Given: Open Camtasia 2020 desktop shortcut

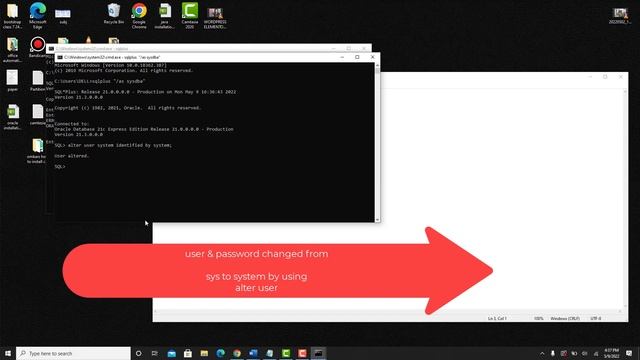Looking at the screenshot, I should click(190, 16).
